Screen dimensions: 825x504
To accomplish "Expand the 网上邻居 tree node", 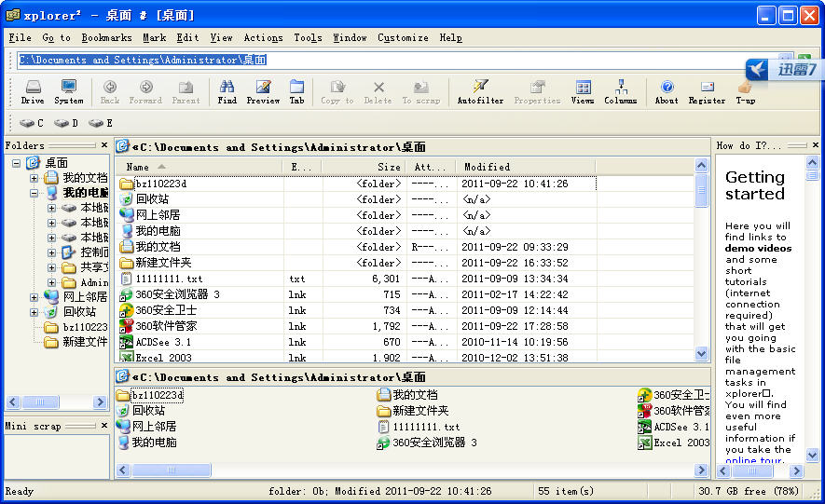I will coord(34,297).
